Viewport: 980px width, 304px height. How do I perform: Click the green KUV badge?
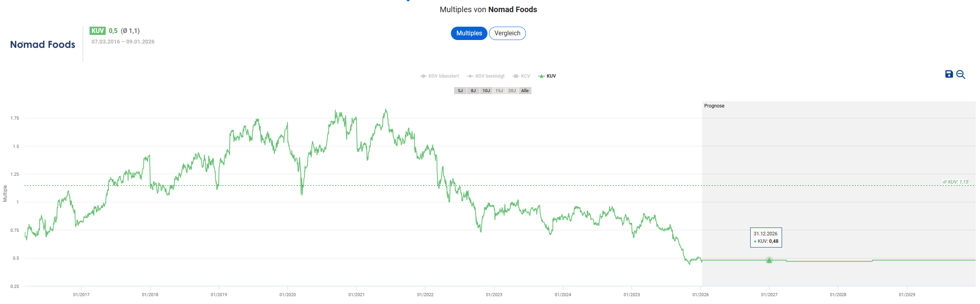[x=97, y=31]
